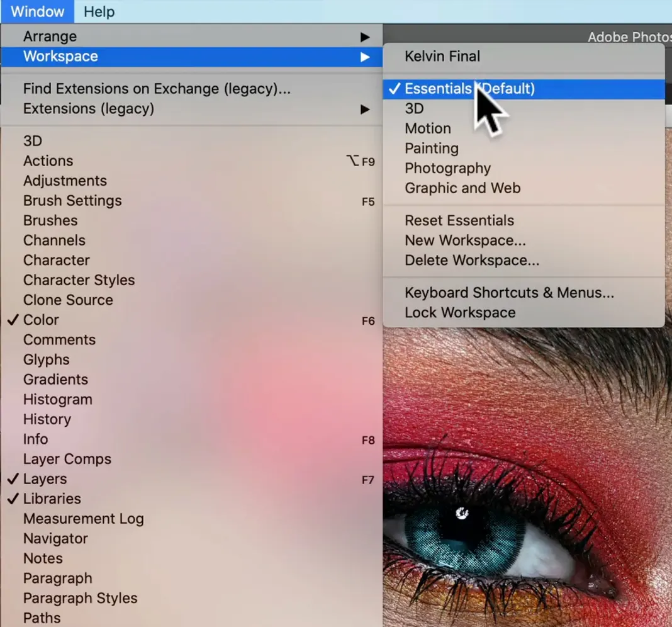Show the Layer Comps panel
The image size is (672, 627).
(191, 459)
